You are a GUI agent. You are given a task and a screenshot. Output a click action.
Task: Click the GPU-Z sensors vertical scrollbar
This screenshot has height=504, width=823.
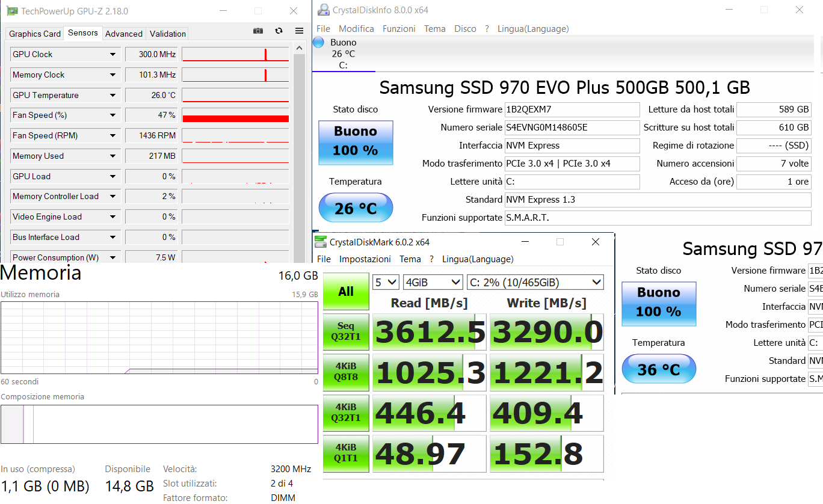coord(299,153)
